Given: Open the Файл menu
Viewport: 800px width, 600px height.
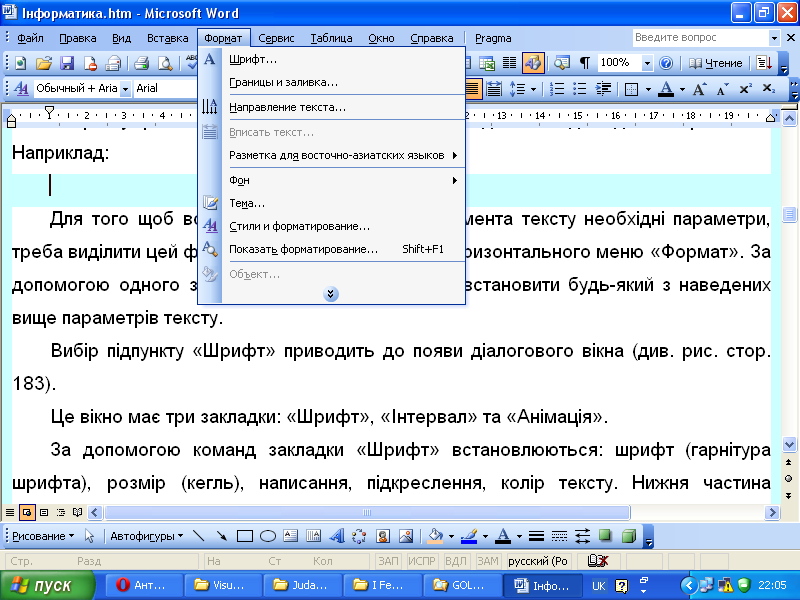Looking at the screenshot, I should point(30,38).
